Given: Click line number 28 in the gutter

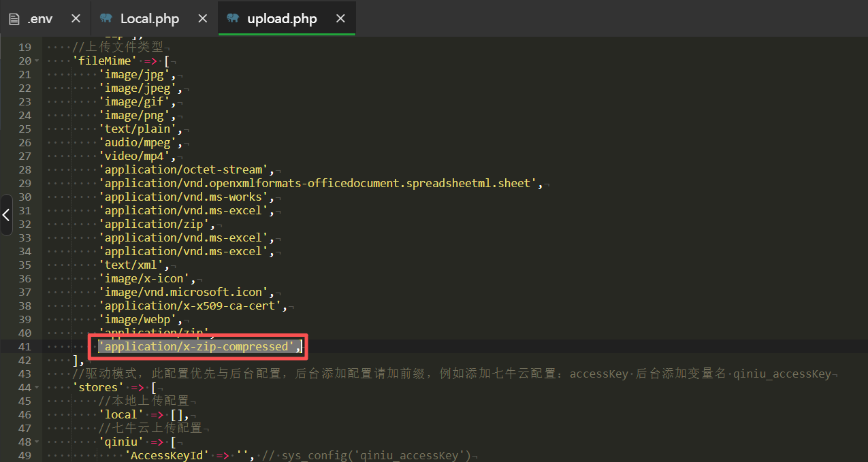Looking at the screenshot, I should [25, 169].
